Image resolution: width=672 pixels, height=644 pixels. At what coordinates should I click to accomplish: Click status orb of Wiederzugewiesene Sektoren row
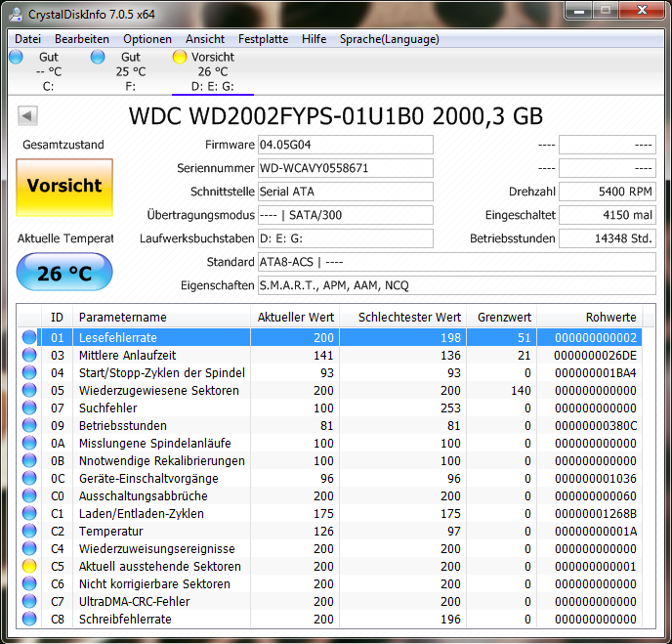pos(29,390)
